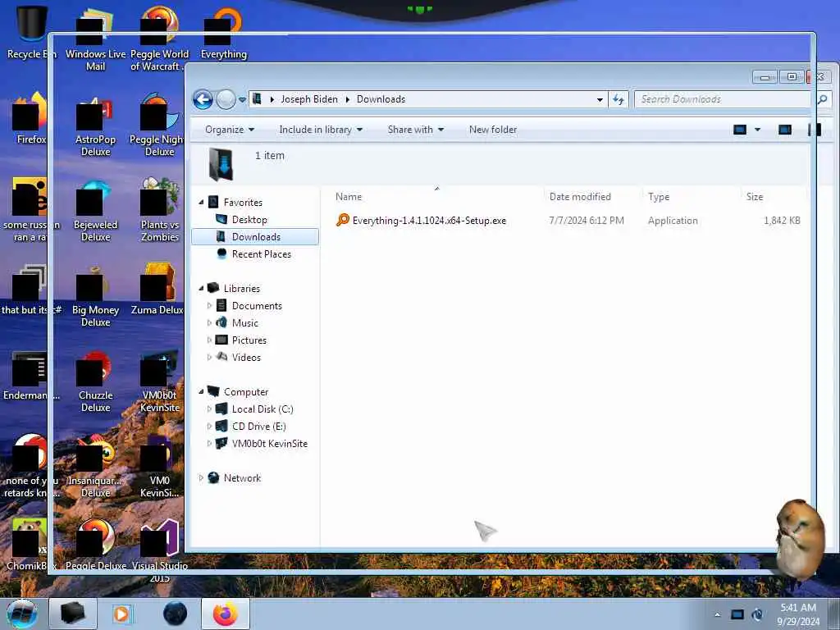Select Downloads in the navigation pane
Viewport: 840px width, 630px height.
point(256,237)
